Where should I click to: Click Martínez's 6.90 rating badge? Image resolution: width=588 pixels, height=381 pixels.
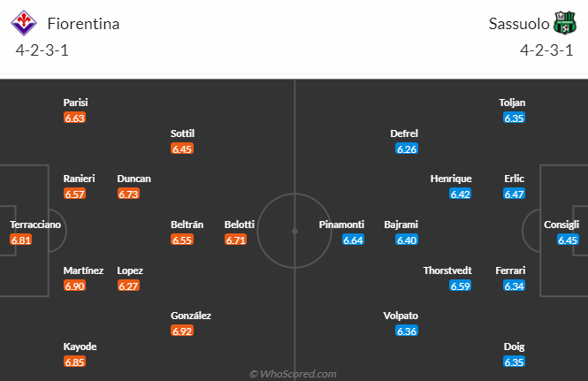tap(75, 286)
